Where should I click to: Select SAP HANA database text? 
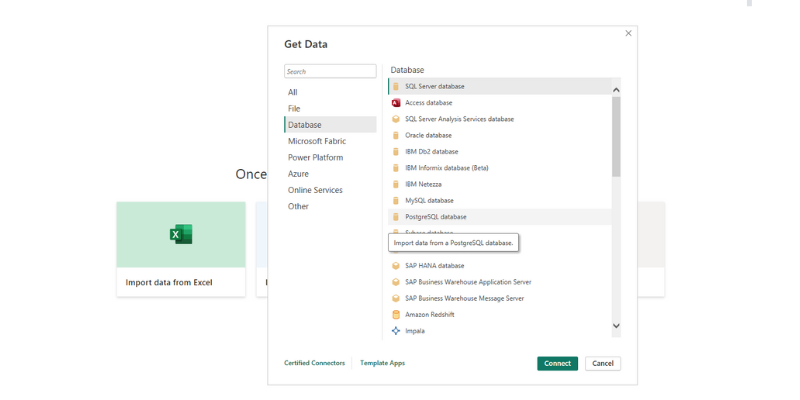pyautogui.click(x=435, y=266)
